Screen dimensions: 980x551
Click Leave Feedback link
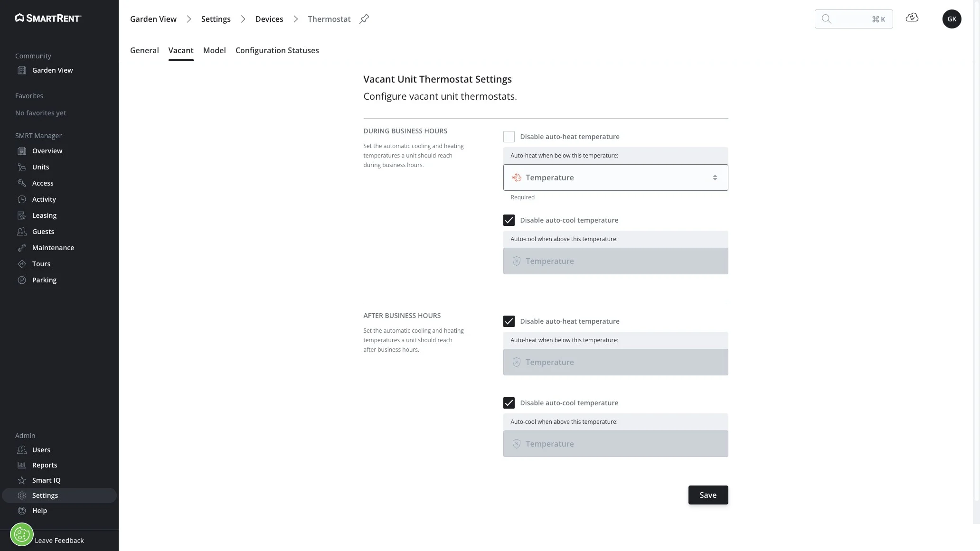click(x=59, y=541)
